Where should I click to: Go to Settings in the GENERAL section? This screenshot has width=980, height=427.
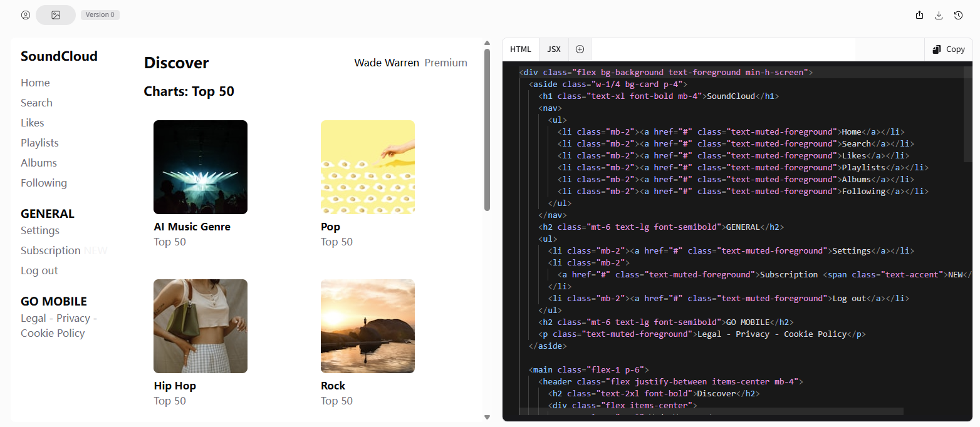(40, 230)
